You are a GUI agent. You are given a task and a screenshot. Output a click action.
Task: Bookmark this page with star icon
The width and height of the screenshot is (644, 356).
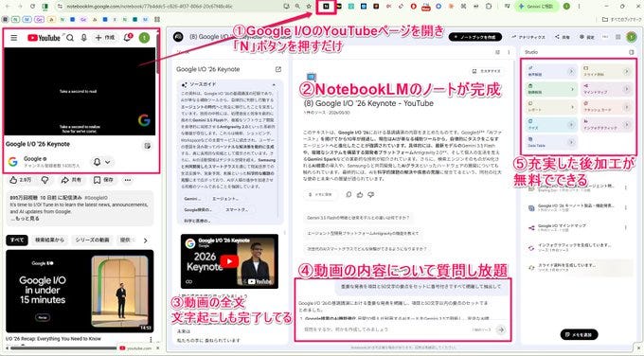(x=309, y=7)
